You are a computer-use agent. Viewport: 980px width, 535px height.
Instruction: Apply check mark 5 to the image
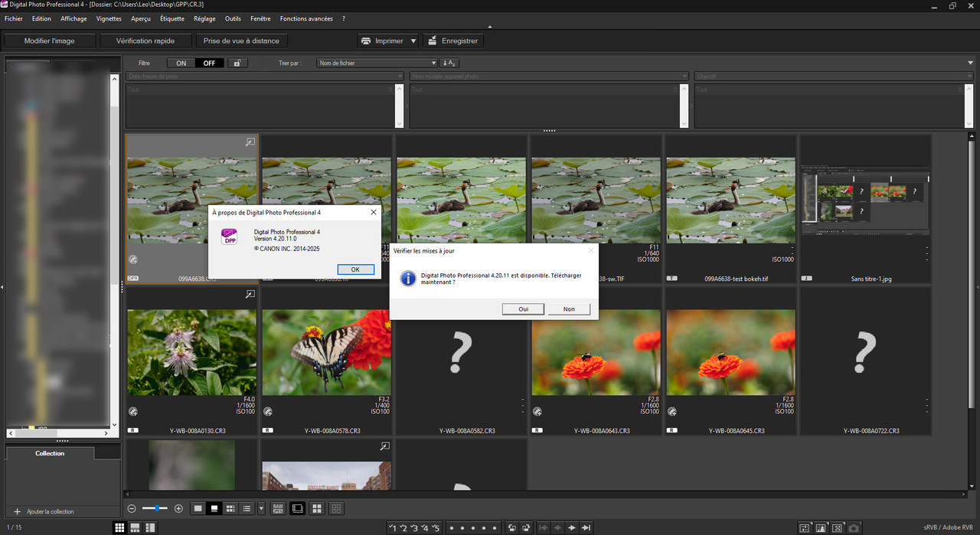436,527
